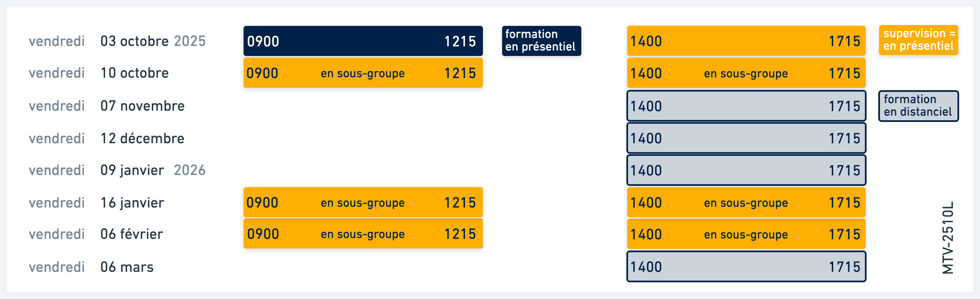Select the 'formation en distanciel' legend label

coord(918,106)
